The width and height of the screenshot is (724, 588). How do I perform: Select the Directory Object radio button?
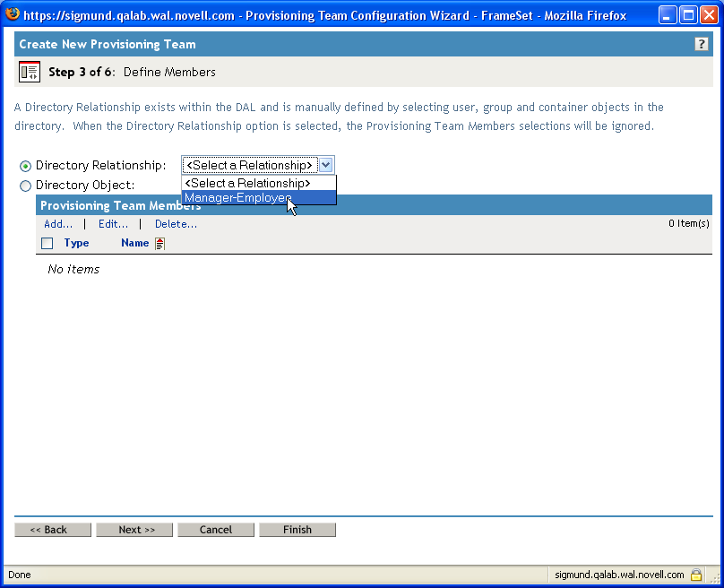click(25, 186)
